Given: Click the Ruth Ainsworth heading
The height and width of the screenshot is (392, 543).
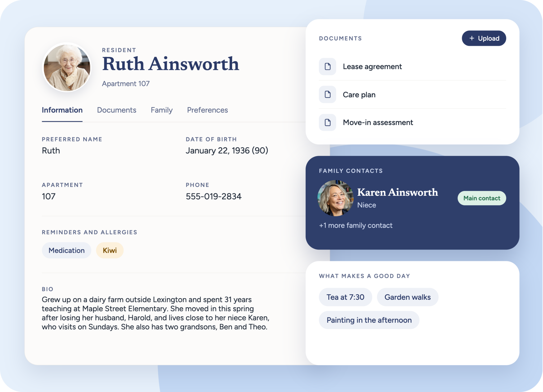Looking at the screenshot, I should 171,64.
